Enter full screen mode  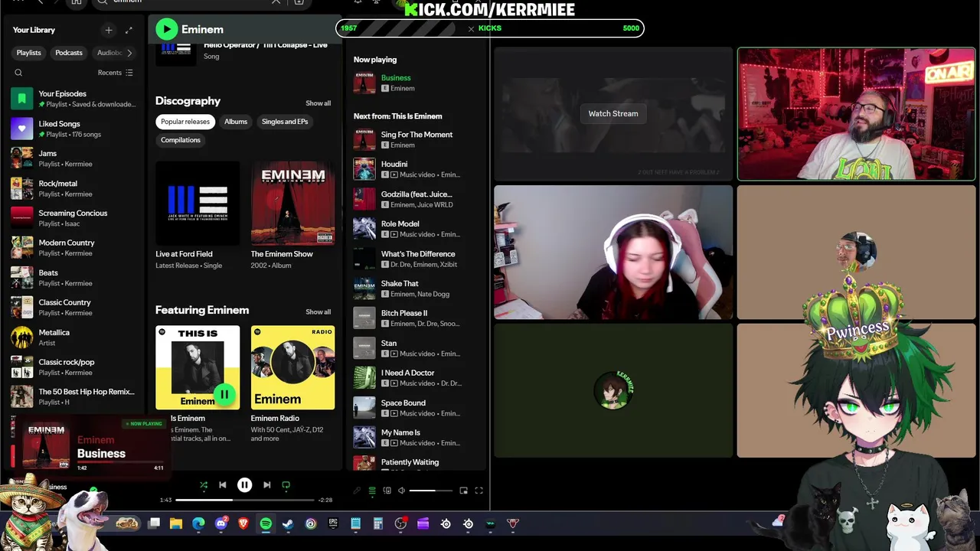pyautogui.click(x=479, y=491)
